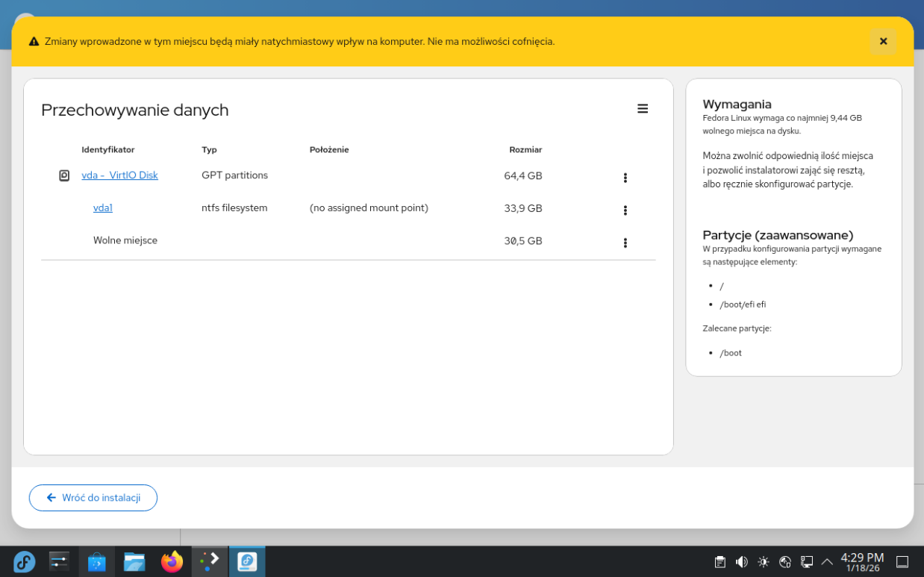924x577 pixels.
Task: Open actions menu for vda VirtIO Disk
Action: (625, 178)
